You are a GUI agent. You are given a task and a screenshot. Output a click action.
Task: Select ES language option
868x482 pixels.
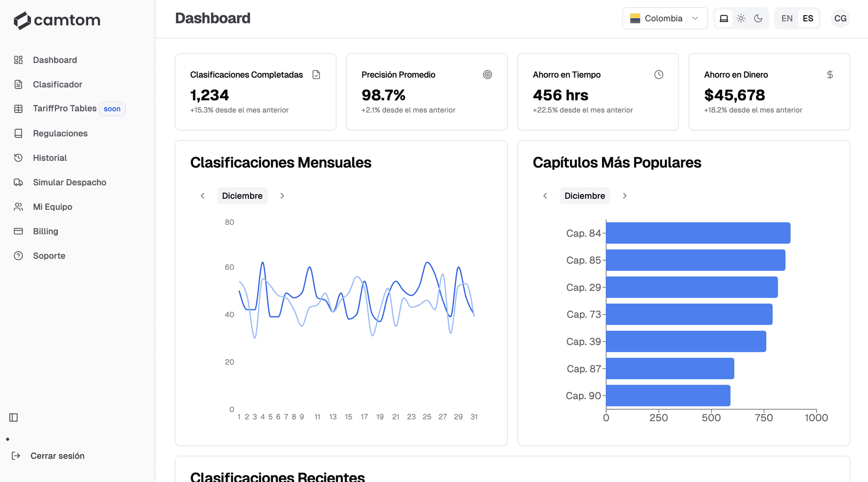[808, 19]
